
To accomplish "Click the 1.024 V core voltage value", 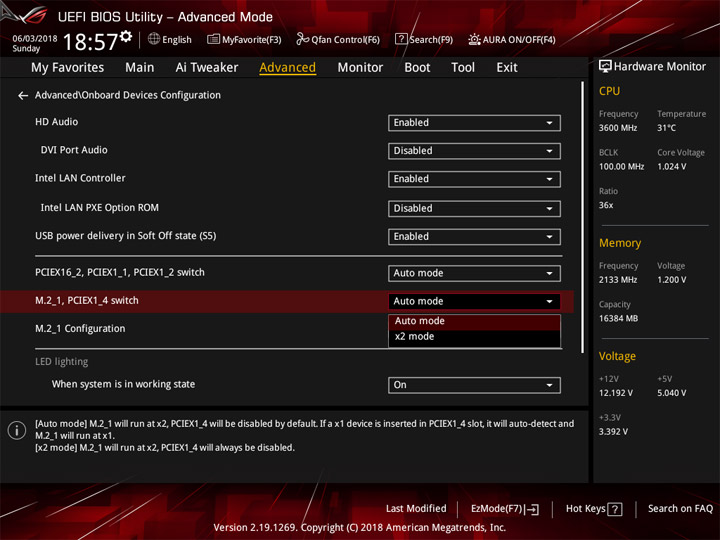I will point(672,167).
